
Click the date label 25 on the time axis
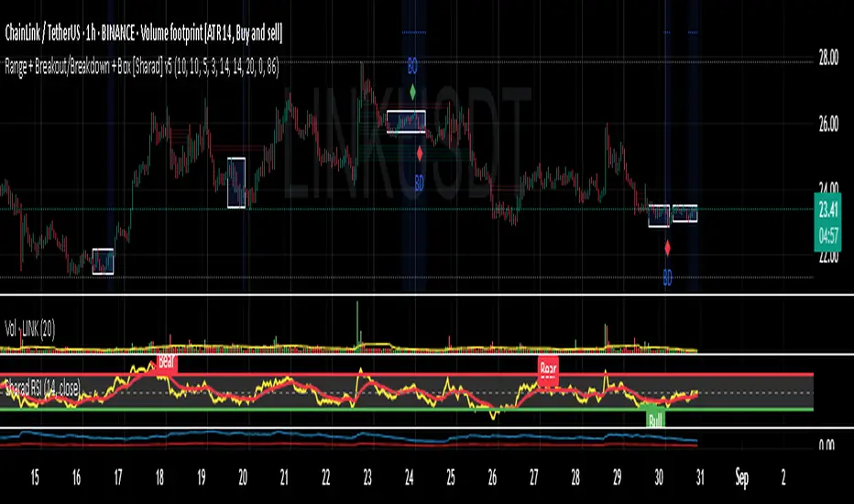[451, 477]
